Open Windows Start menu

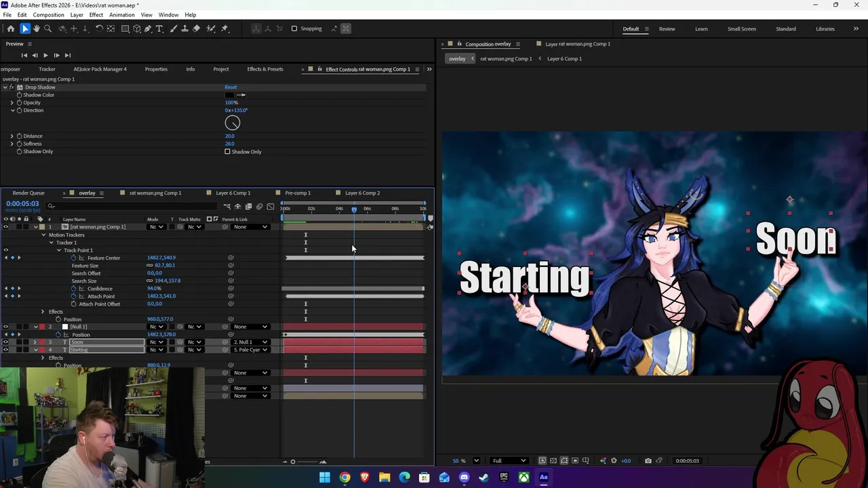pos(325,477)
